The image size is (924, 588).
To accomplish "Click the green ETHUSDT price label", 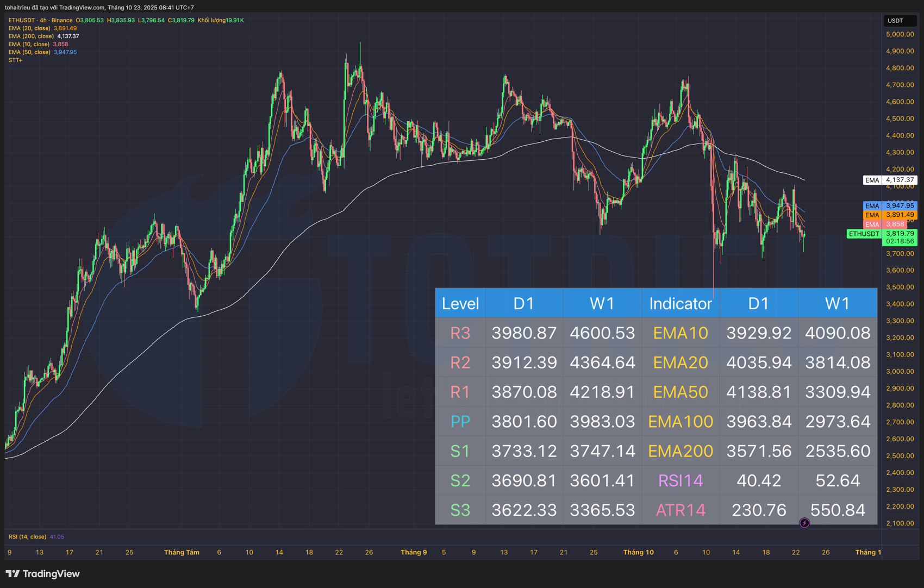I will click(864, 234).
